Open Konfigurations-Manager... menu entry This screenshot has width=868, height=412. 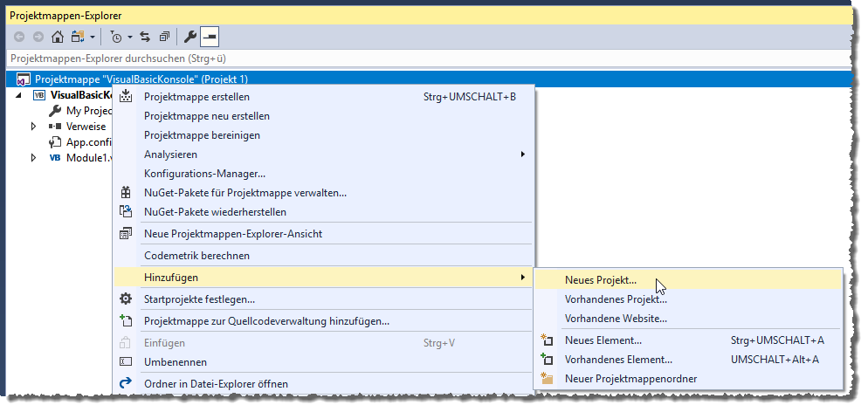pyautogui.click(x=324, y=174)
